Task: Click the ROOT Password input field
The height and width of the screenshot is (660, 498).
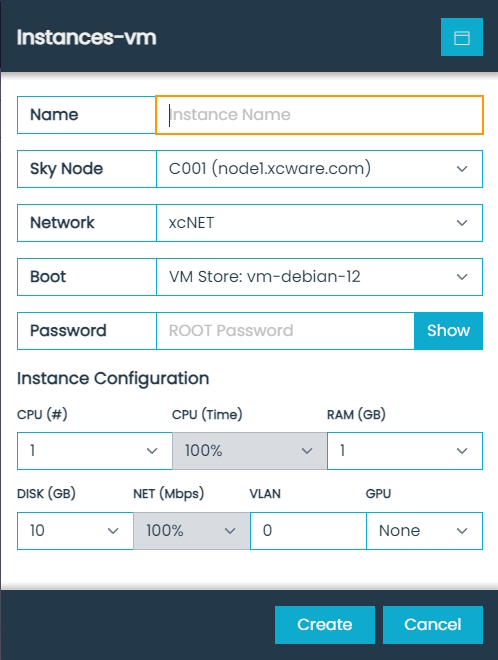Action: tap(285, 330)
